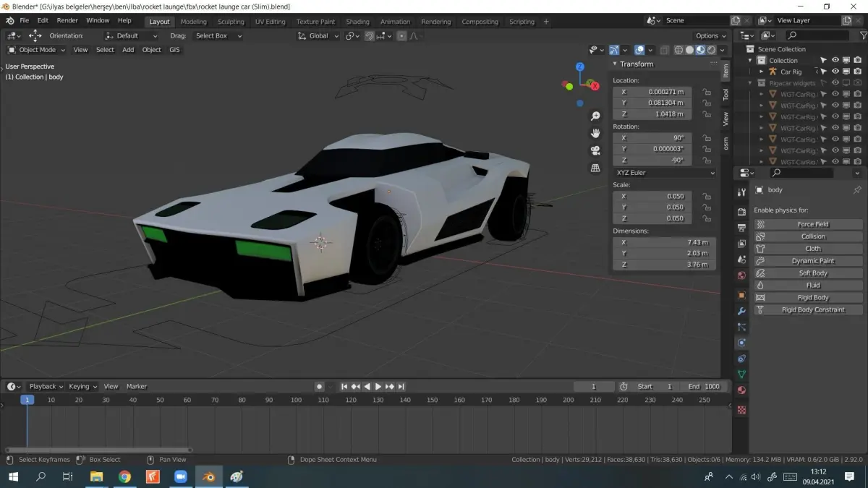This screenshot has width=868, height=488.
Task: Open the Options dropdown
Action: [711, 35]
